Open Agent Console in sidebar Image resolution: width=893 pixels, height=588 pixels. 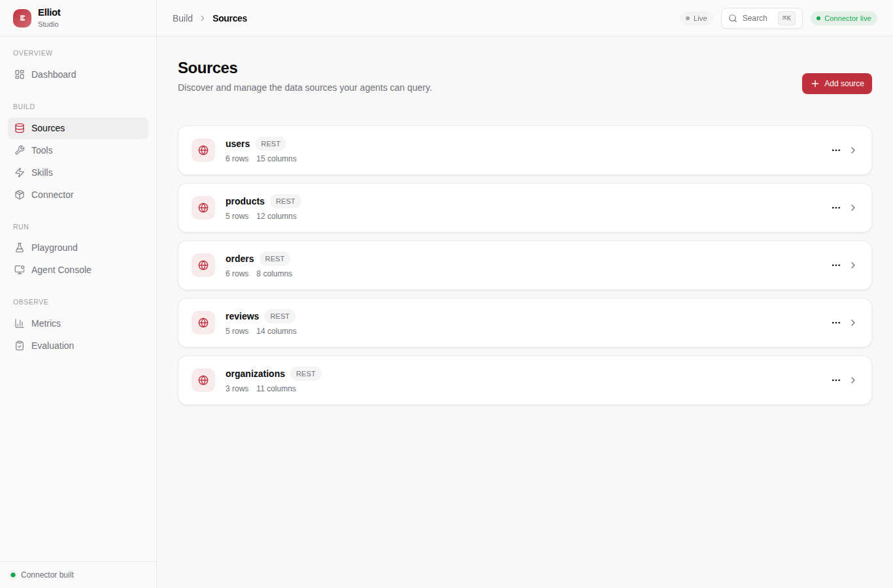(x=78, y=270)
